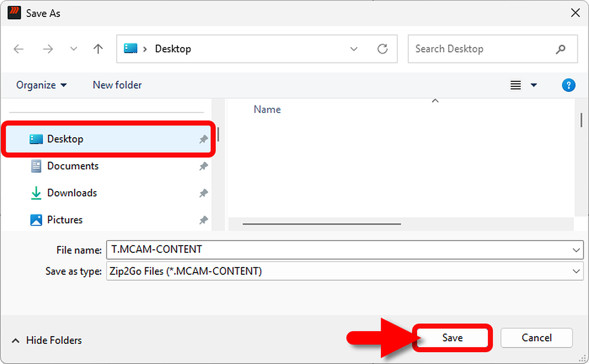The image size is (589, 364).
Task: Click the navigation pane scrollbar
Action: pyautogui.click(x=218, y=134)
